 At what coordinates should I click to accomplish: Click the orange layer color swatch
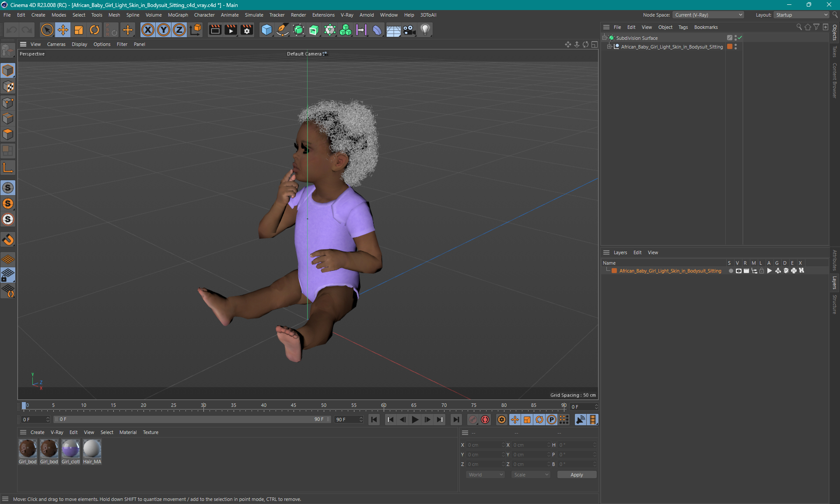pos(614,271)
